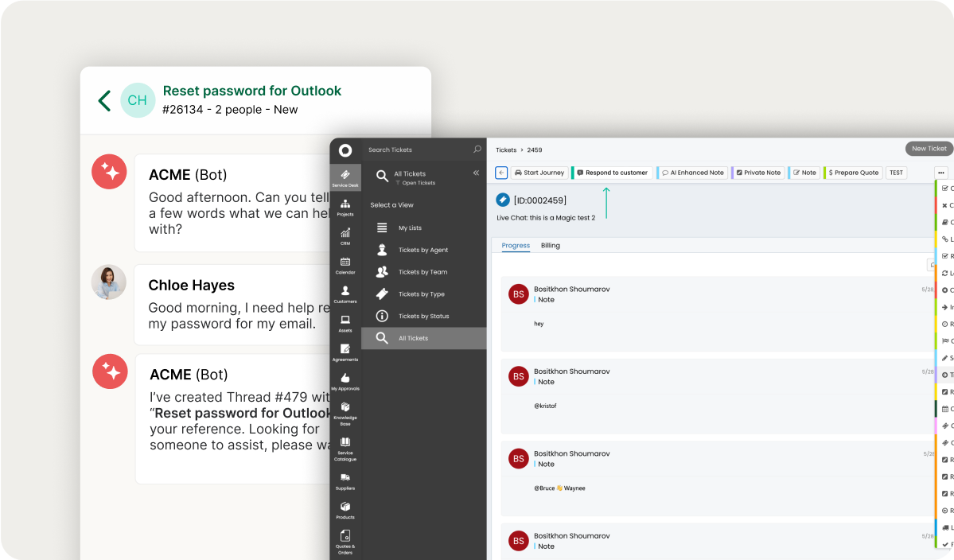Click the Customers sidebar icon

click(x=345, y=294)
